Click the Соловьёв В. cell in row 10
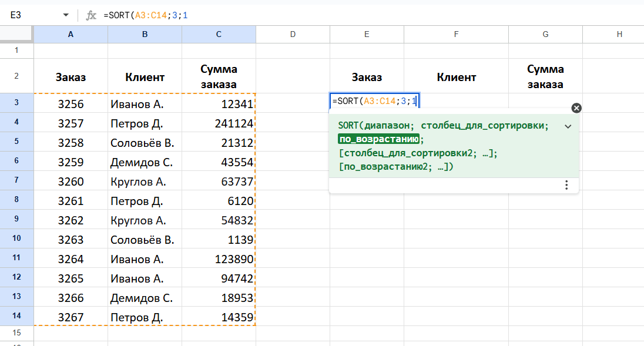The width and height of the screenshot is (644, 346). click(x=145, y=239)
